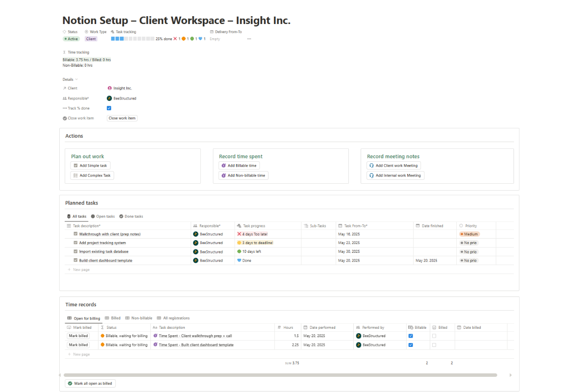Open the No prio dropdown for Add project tracking system

coord(468,243)
